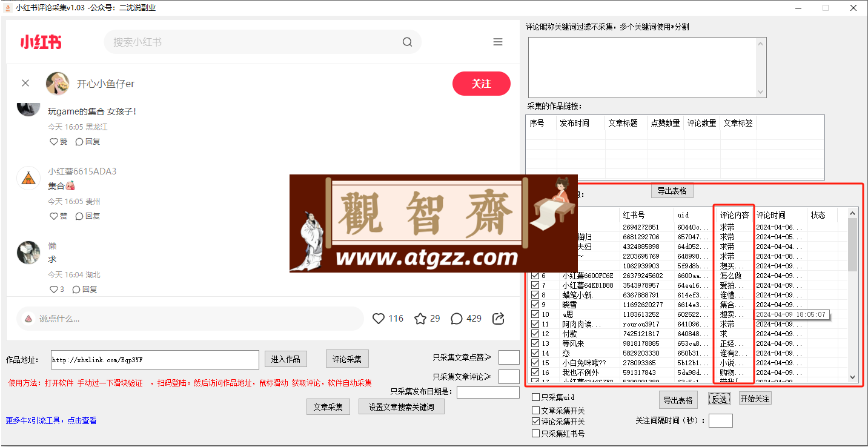868x447 pixels.
Task: Follow the author with the red 关注 button
Action: coord(482,84)
